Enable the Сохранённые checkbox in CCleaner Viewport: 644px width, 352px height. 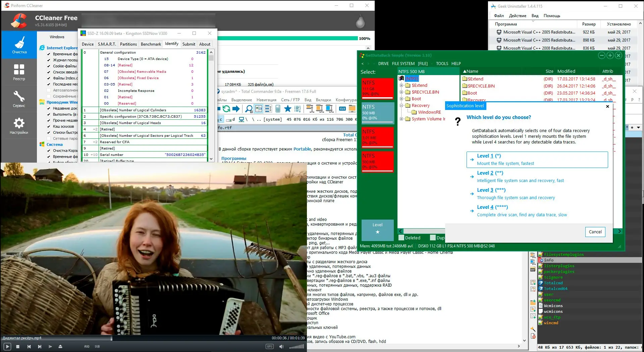tap(49, 96)
